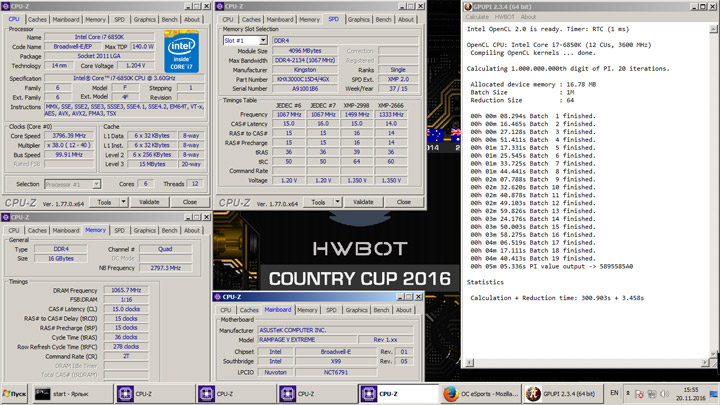
Task: Open the About menu in GPUPI
Action: point(528,17)
